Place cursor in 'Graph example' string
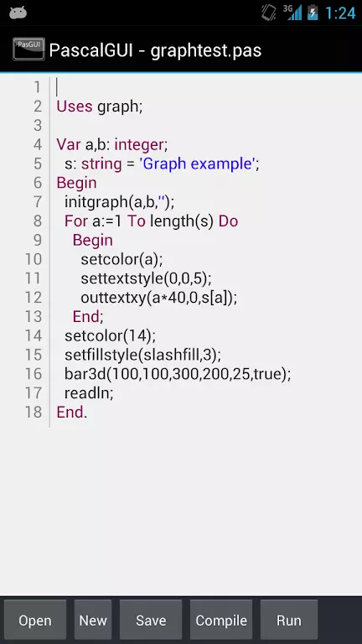This screenshot has height=644, width=362. pyautogui.click(x=198, y=164)
